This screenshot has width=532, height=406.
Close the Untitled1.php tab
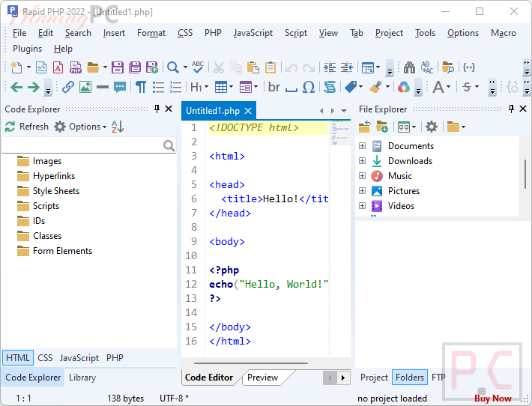(x=248, y=111)
